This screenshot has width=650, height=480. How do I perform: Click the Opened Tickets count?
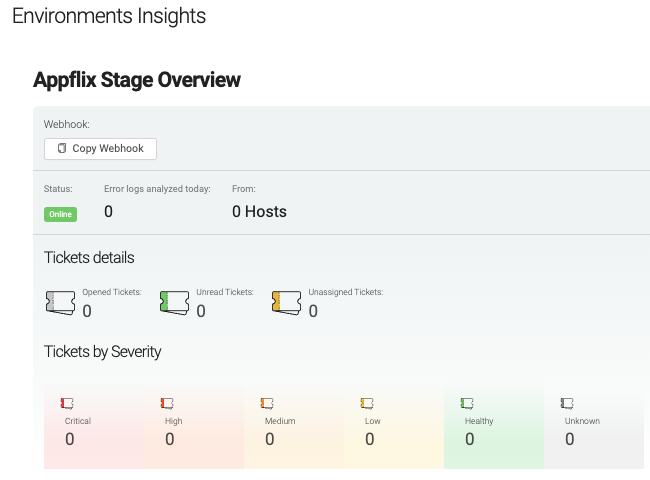point(87,311)
